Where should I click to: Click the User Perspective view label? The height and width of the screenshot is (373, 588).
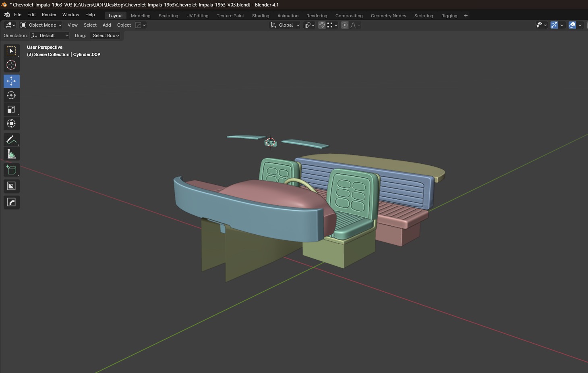pos(45,47)
